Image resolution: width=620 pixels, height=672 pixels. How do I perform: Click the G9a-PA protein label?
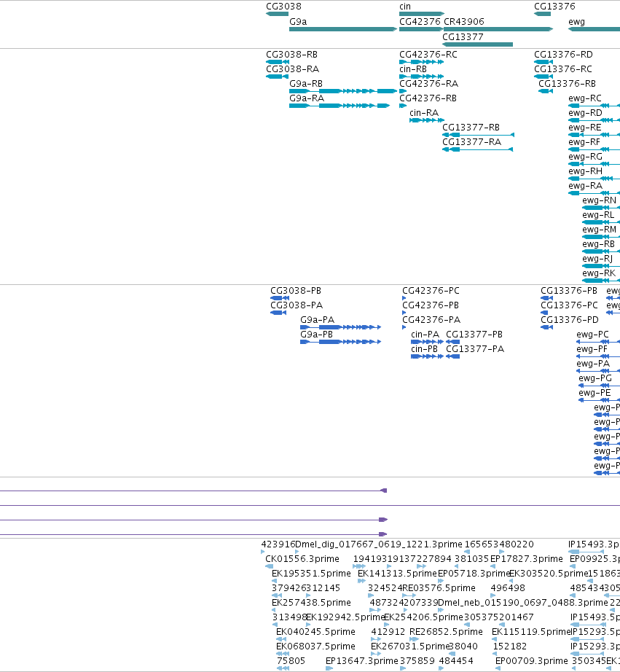click(318, 320)
